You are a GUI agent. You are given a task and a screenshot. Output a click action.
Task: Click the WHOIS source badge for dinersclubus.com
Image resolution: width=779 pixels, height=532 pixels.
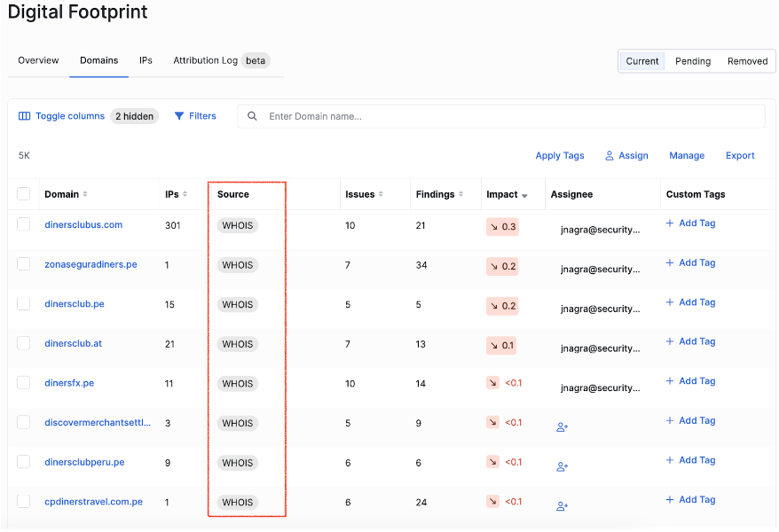click(238, 225)
